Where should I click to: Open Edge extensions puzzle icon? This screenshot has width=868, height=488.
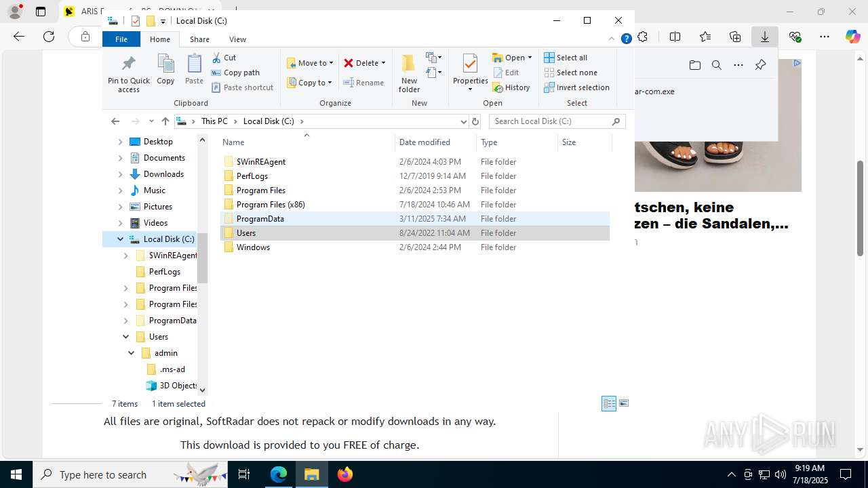click(x=643, y=37)
